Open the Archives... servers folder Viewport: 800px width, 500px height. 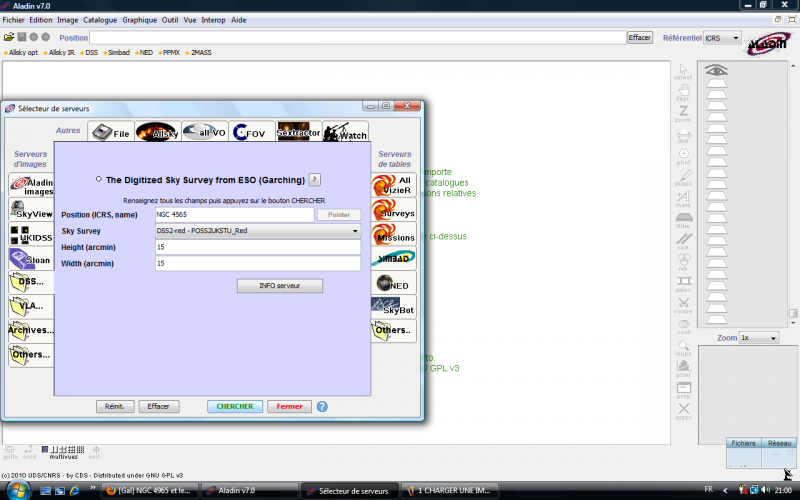coord(32,331)
